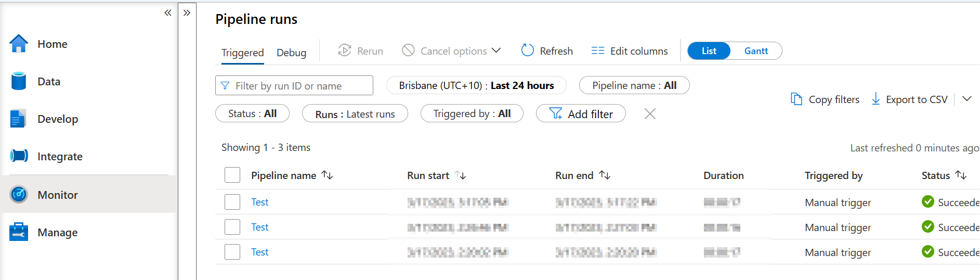This screenshot has width=980, height=280.
Task: Open the second Test pipeline run link
Action: point(259,227)
